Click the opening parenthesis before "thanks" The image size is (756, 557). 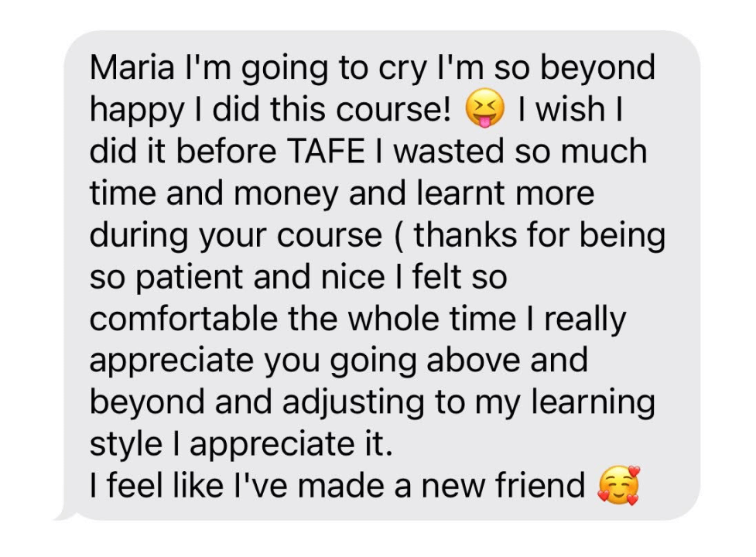coord(399,236)
